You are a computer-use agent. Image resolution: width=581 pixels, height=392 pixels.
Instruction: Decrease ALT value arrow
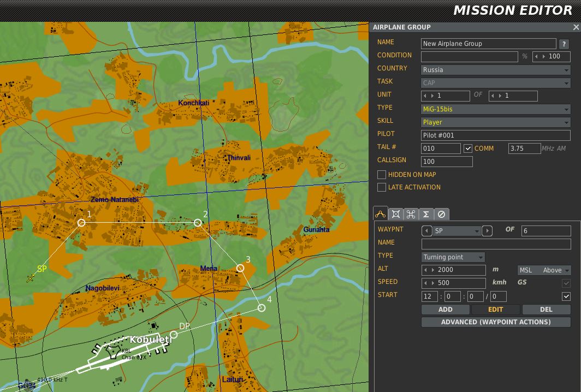click(425, 270)
